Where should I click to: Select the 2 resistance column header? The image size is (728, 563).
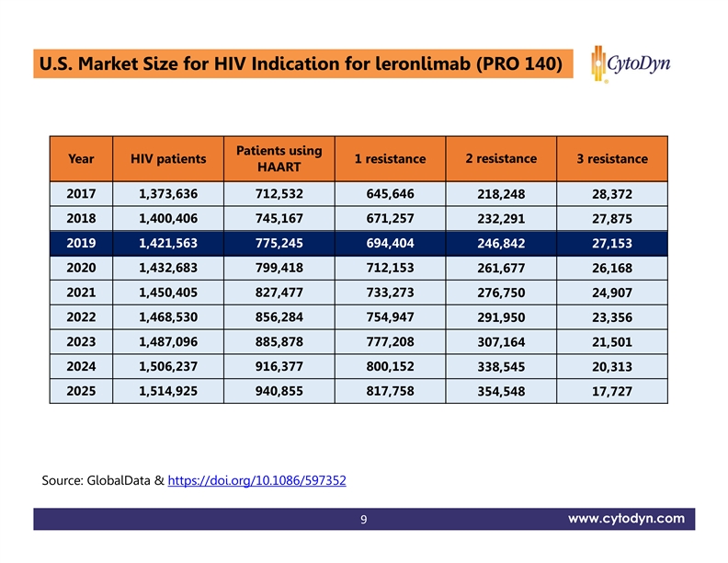click(501, 159)
